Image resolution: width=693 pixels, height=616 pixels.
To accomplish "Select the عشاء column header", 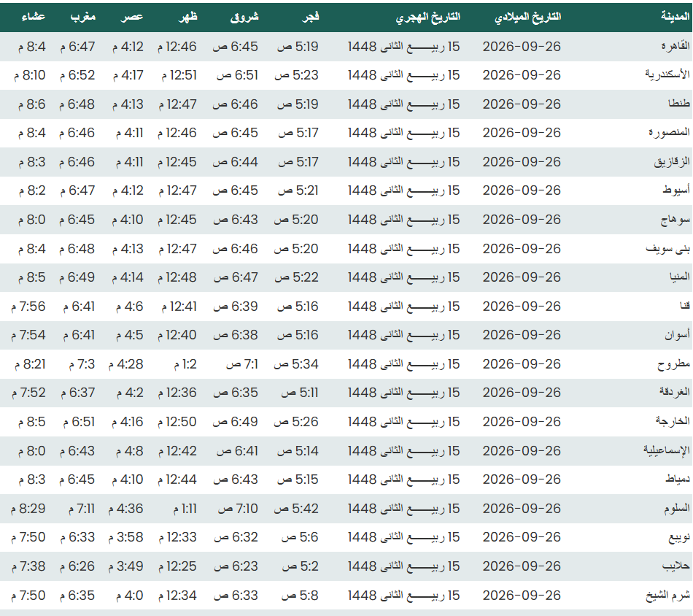I will tap(33, 17).
